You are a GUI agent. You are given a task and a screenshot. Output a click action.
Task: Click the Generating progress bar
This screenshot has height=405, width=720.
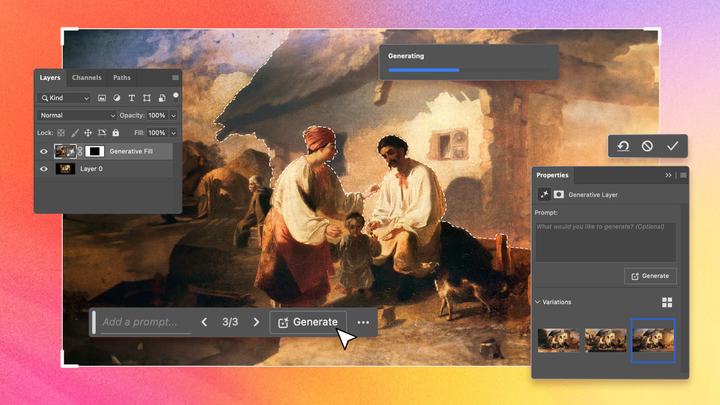pyautogui.click(x=468, y=70)
